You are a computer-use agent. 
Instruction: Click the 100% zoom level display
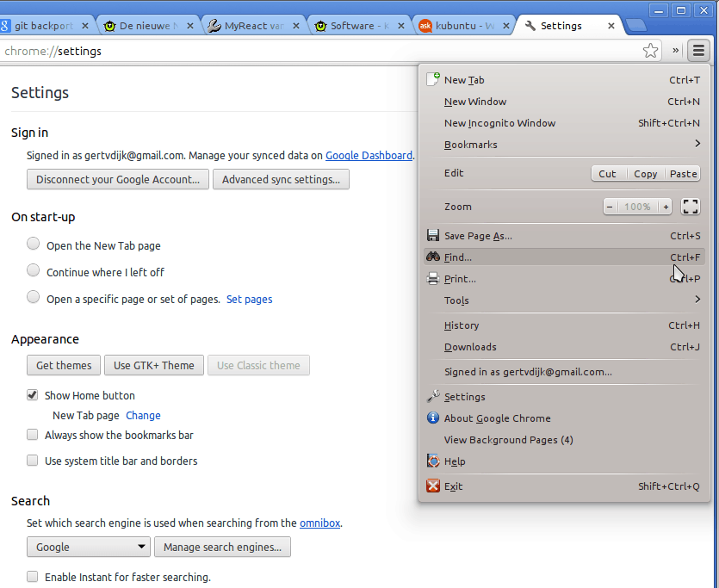[x=637, y=207]
